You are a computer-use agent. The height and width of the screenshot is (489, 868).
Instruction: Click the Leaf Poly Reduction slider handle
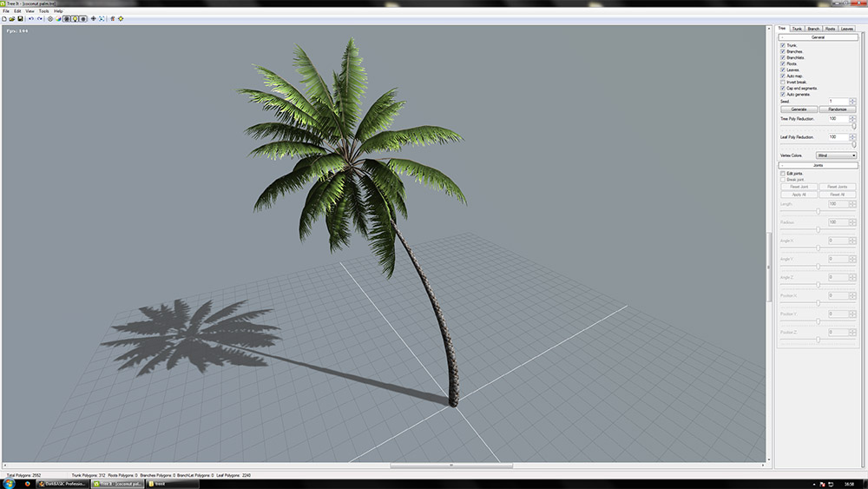[x=854, y=144]
